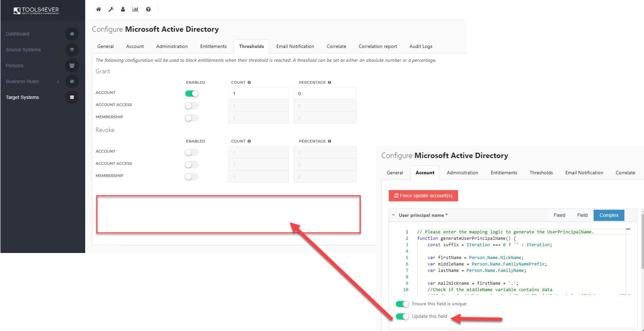The image size is (644, 331).
Task: Open Thresholds tab in Account window
Action: [541, 173]
